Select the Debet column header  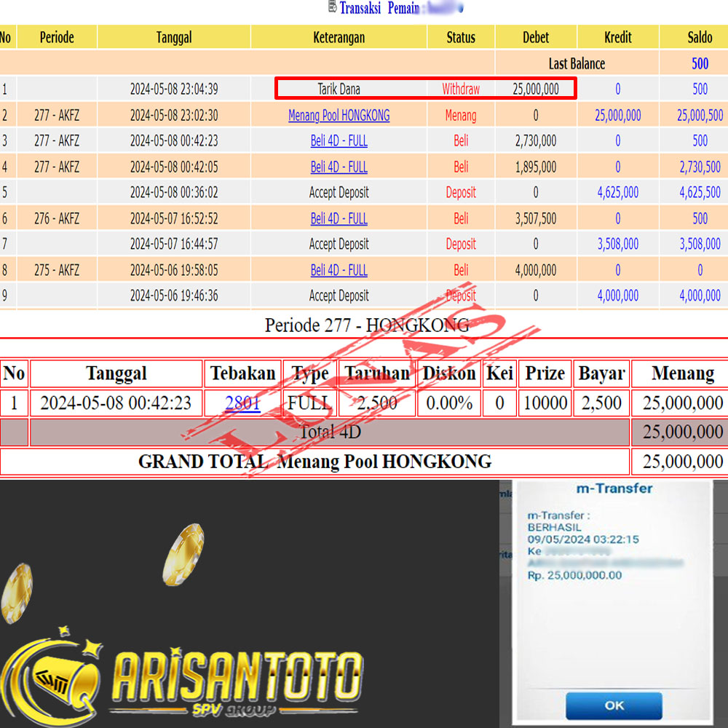click(536, 37)
